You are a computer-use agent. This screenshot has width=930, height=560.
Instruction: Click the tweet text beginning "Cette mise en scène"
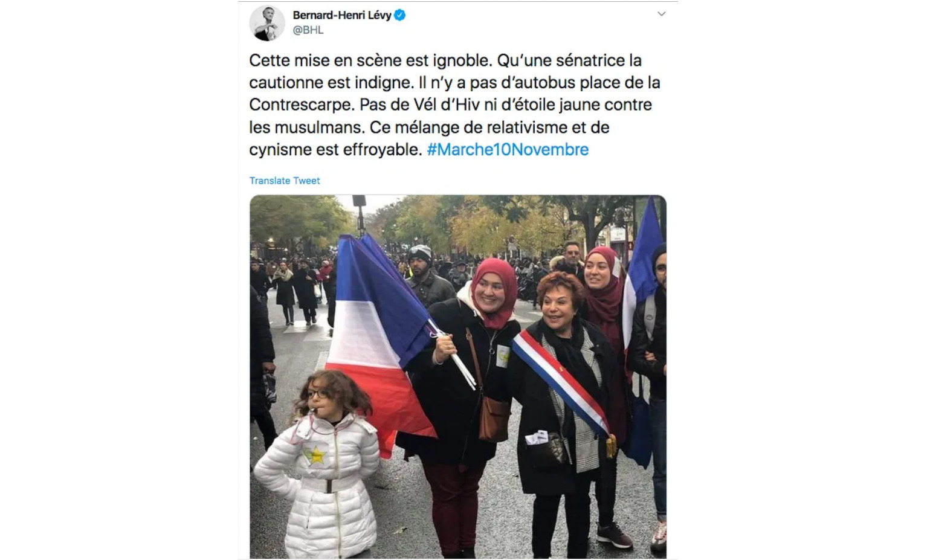(454, 105)
